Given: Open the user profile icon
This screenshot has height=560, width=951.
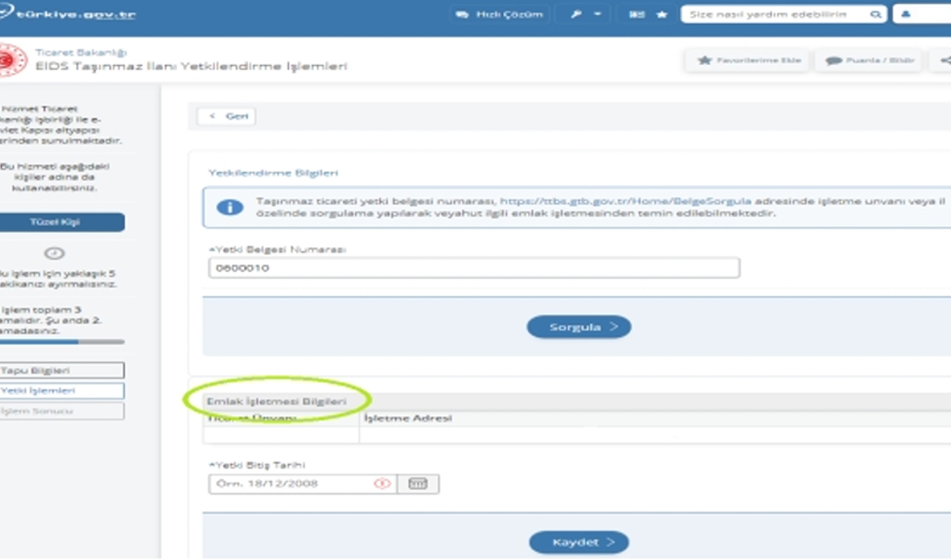Looking at the screenshot, I should tap(906, 15).
